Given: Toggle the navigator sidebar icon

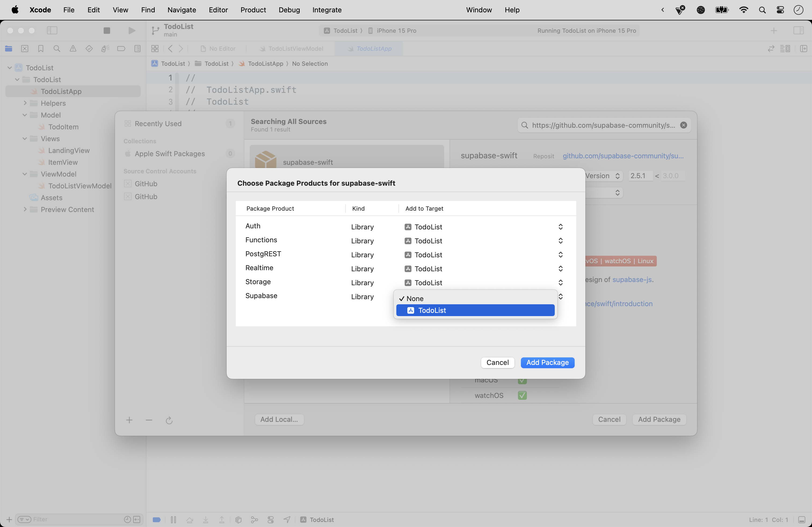Looking at the screenshot, I should pyautogui.click(x=52, y=31).
